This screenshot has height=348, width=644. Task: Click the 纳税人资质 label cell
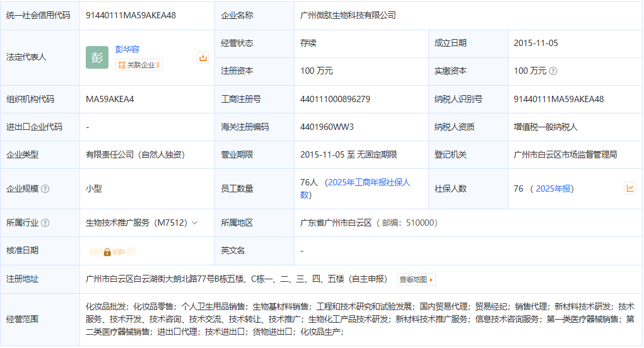tap(468, 127)
